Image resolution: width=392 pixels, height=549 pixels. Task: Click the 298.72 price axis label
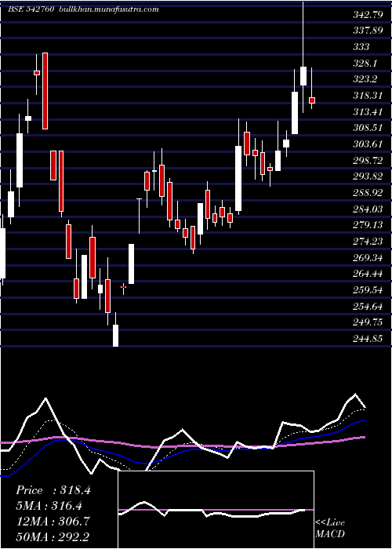(368, 160)
